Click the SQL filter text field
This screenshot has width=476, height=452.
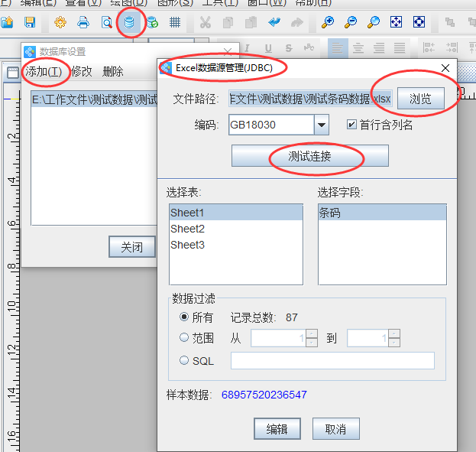point(332,361)
